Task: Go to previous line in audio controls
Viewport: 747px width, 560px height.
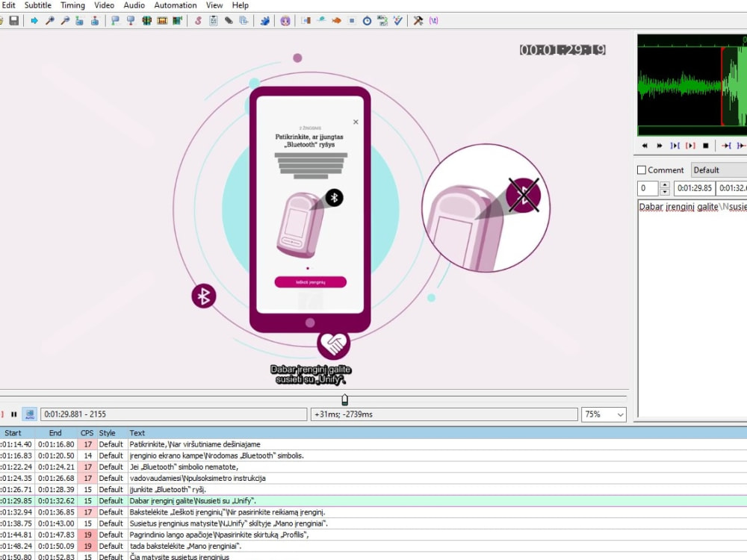Action: [x=645, y=146]
